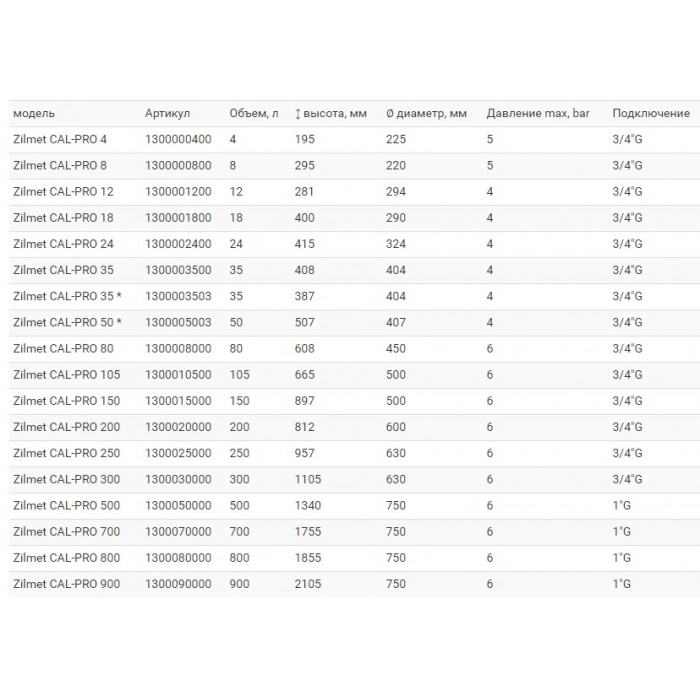
Task: Click height value 812
Action: click(304, 427)
